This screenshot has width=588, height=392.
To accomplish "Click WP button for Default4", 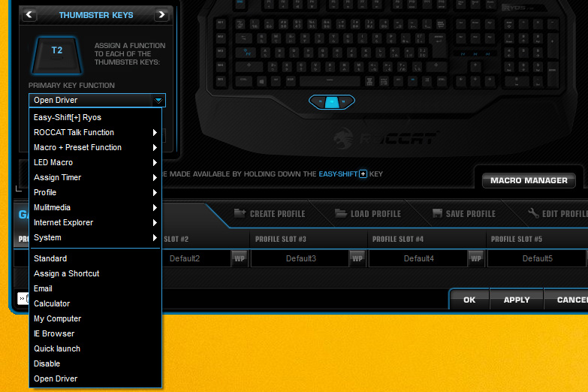I will coord(476,258).
